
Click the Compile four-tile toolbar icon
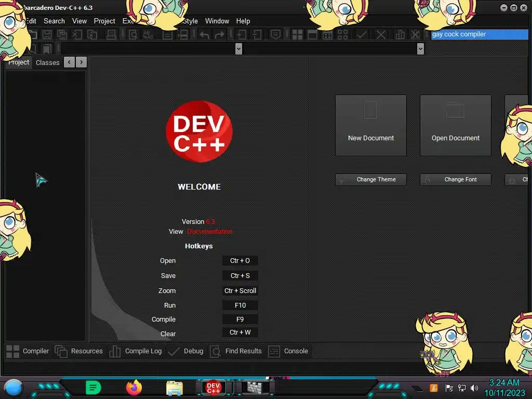pyautogui.click(x=297, y=35)
